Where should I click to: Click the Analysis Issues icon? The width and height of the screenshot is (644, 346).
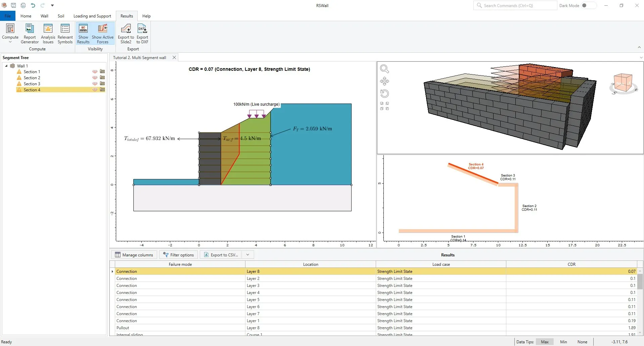click(48, 34)
